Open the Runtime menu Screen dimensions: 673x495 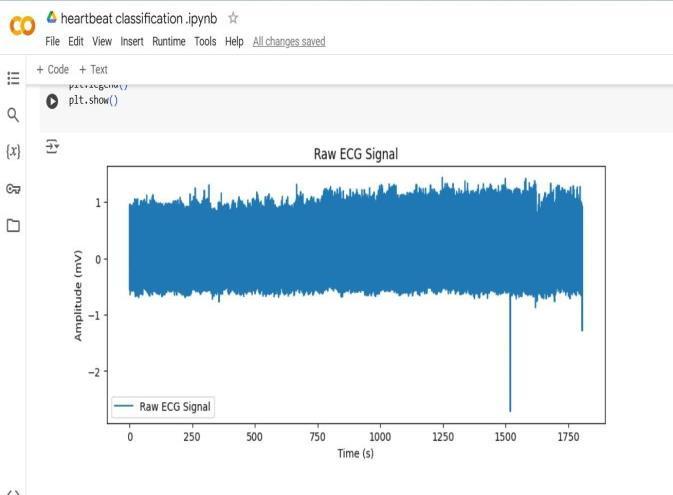[169, 42]
